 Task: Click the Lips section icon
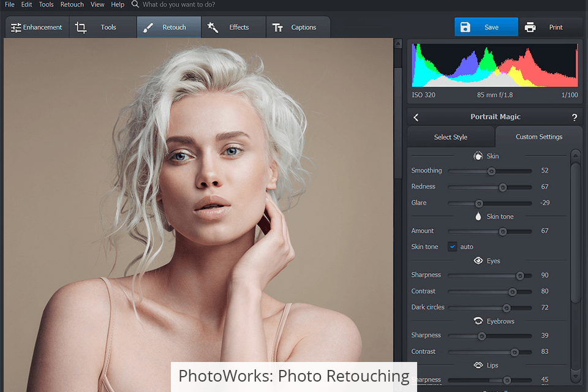tap(478, 365)
